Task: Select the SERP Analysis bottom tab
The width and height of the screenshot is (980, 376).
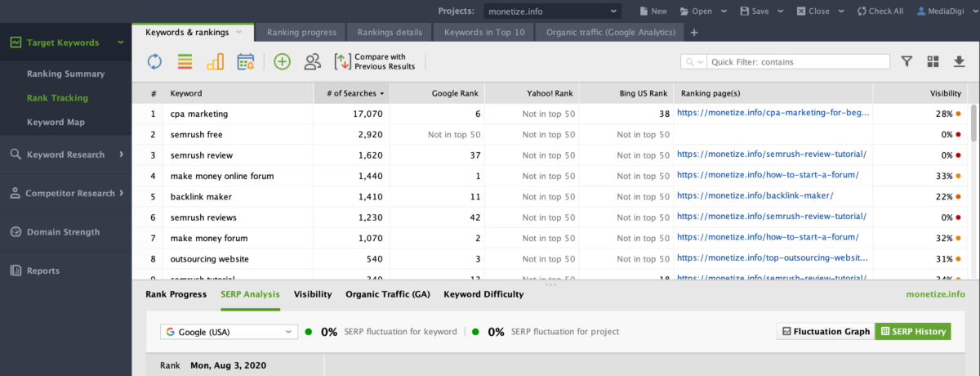Action: click(250, 294)
